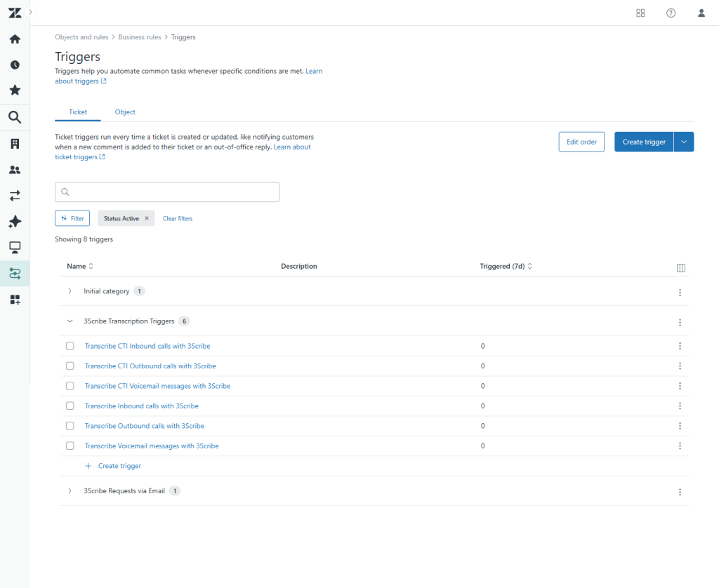
Task: Open the Recently viewed clock icon
Action: pyautogui.click(x=15, y=65)
